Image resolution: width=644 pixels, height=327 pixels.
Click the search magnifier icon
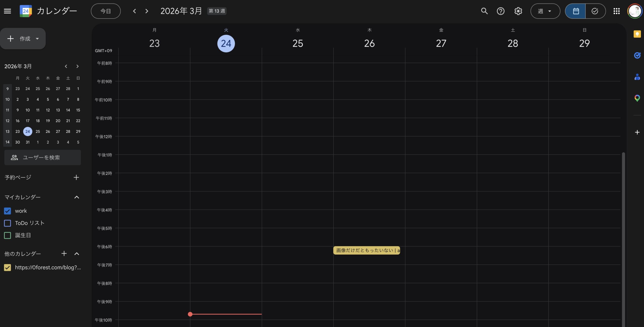(x=484, y=11)
